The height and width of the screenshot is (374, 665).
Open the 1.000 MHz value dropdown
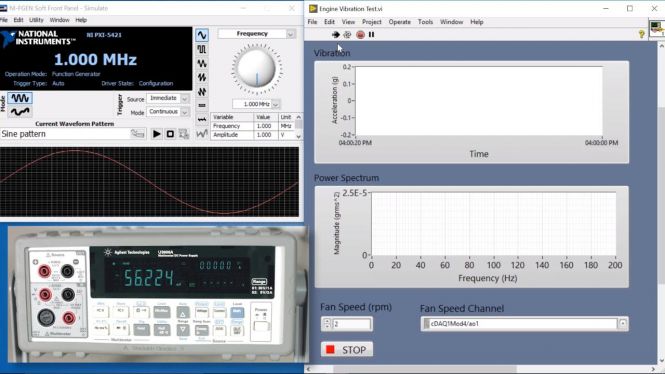tap(276, 104)
